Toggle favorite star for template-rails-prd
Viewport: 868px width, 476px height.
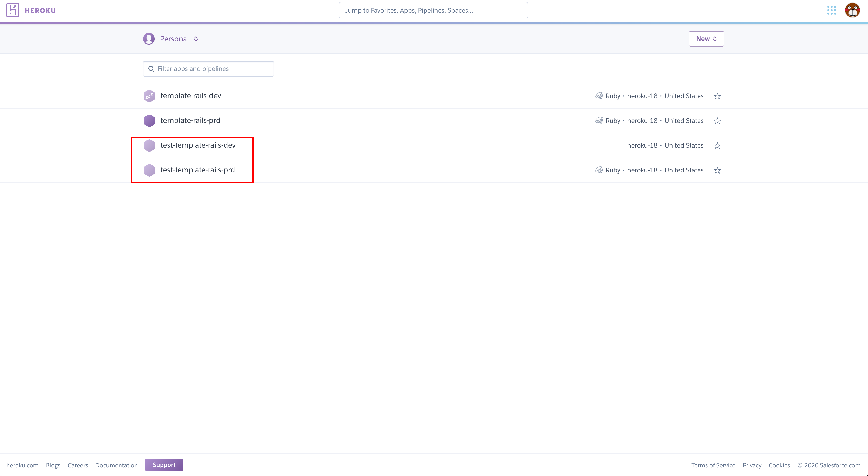tap(717, 121)
